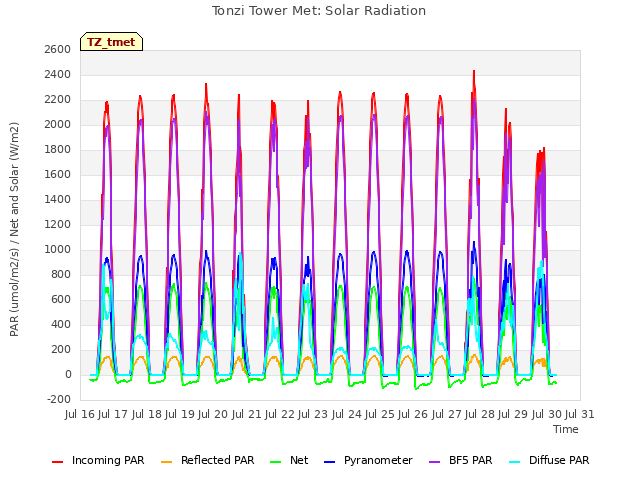Select the Incoming PAR legend label
Screen dimensions: 640x480
[x=108, y=460]
